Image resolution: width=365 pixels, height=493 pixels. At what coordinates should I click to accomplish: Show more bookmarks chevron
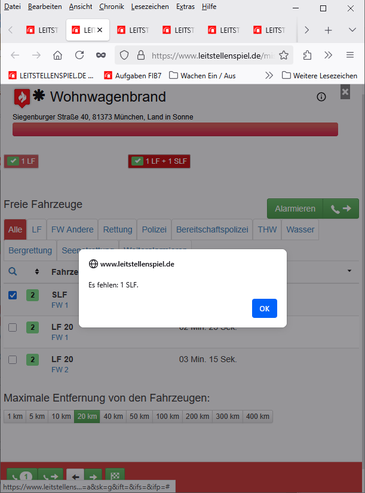(269, 76)
